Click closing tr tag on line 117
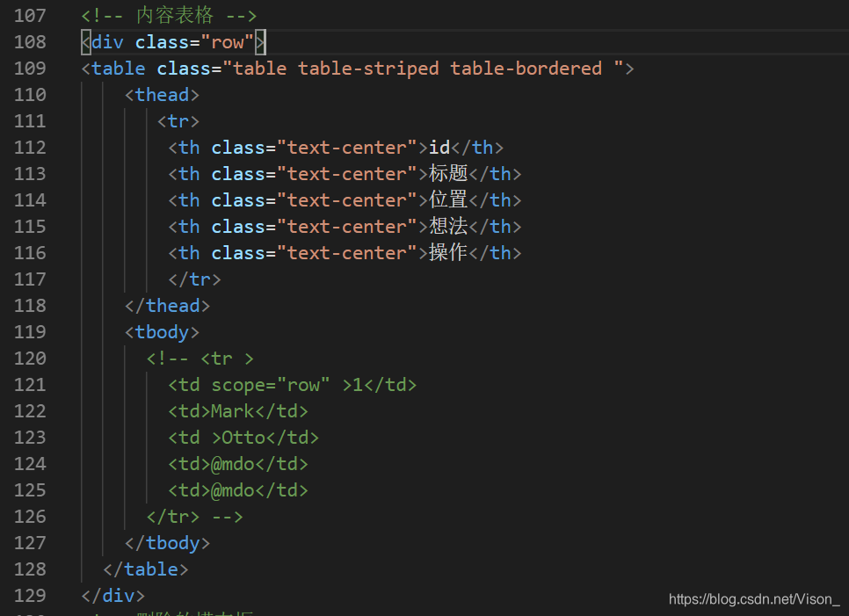The image size is (849, 616). (x=194, y=279)
